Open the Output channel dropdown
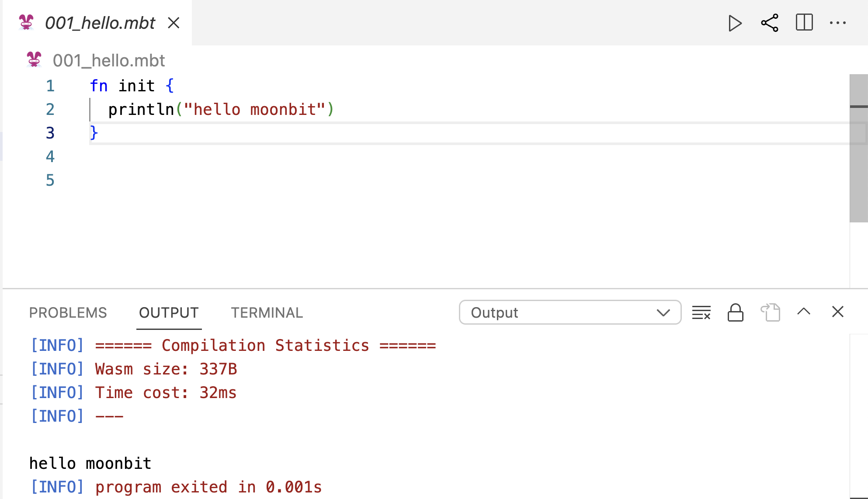 pyautogui.click(x=570, y=312)
